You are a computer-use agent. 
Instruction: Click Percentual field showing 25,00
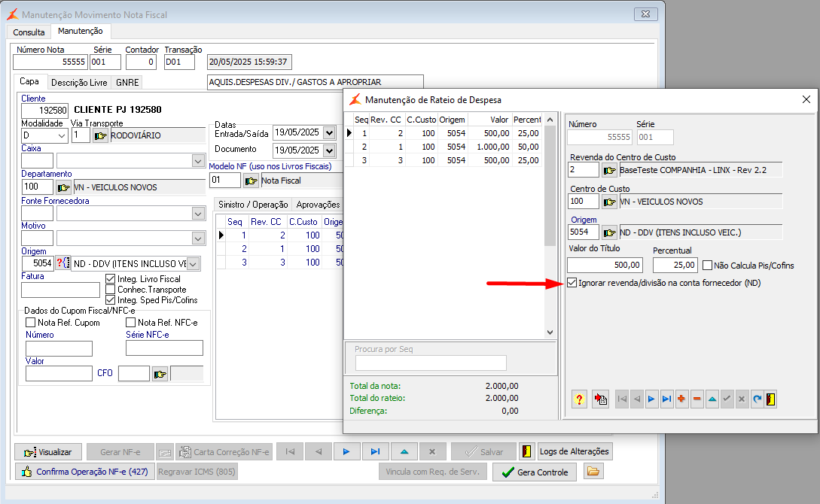point(675,266)
